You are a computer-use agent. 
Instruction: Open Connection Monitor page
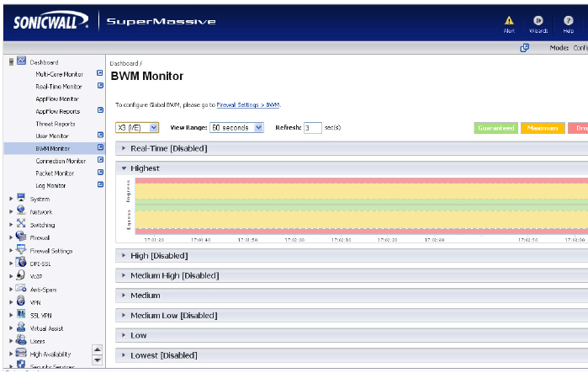coord(61,161)
